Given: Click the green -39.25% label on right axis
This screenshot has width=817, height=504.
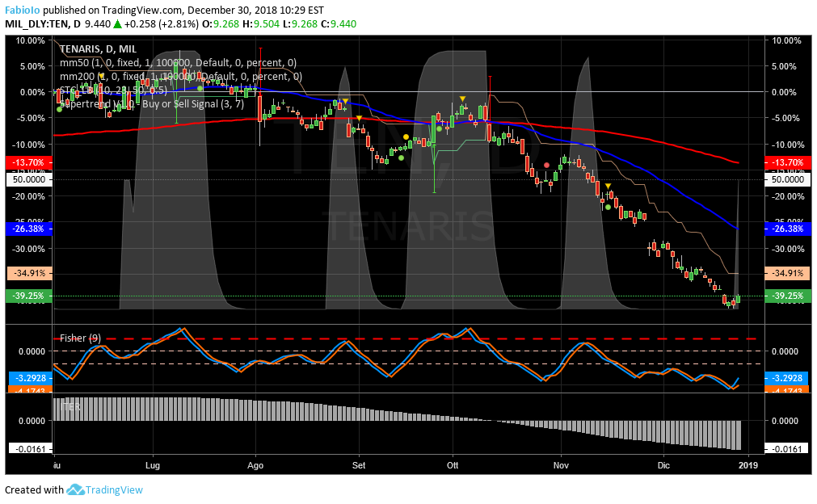Looking at the screenshot, I should click(787, 296).
